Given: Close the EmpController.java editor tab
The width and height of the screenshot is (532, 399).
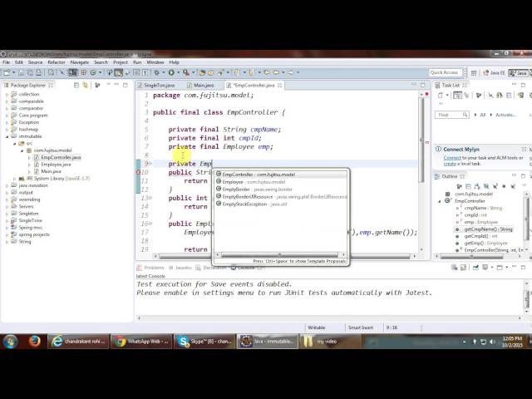Looking at the screenshot, I should coord(279,85).
